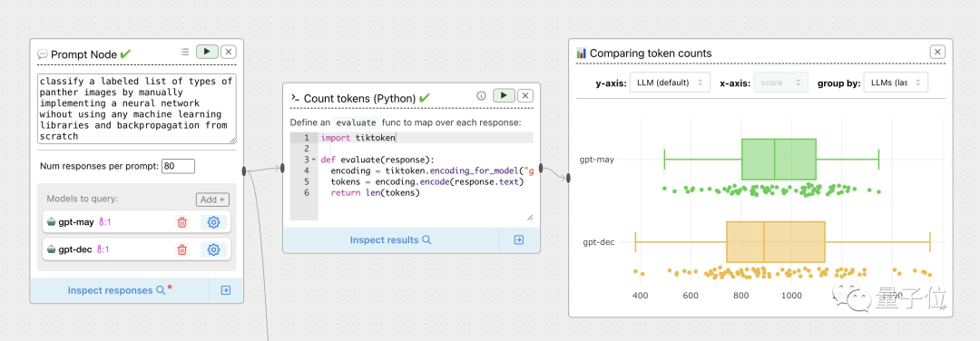Viewport: 980px width, 341px height.
Task: Select the gpt-may green box plot
Action: point(779,160)
